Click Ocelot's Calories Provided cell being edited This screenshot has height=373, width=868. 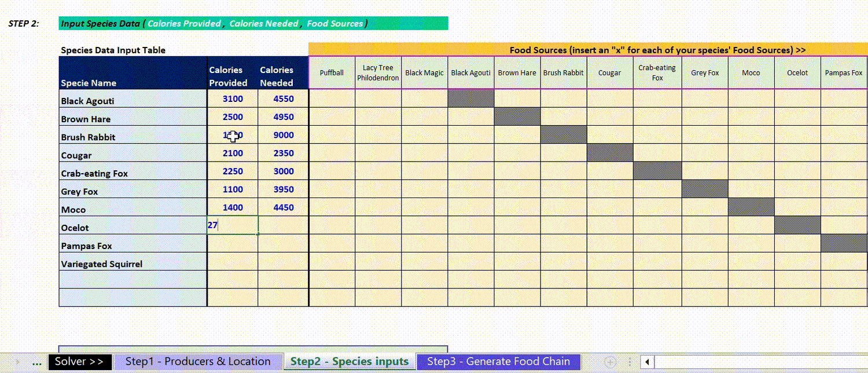tap(231, 224)
